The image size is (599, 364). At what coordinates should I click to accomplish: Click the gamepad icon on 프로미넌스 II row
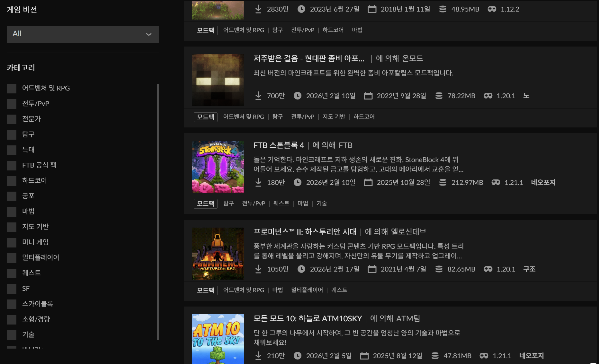click(x=488, y=269)
